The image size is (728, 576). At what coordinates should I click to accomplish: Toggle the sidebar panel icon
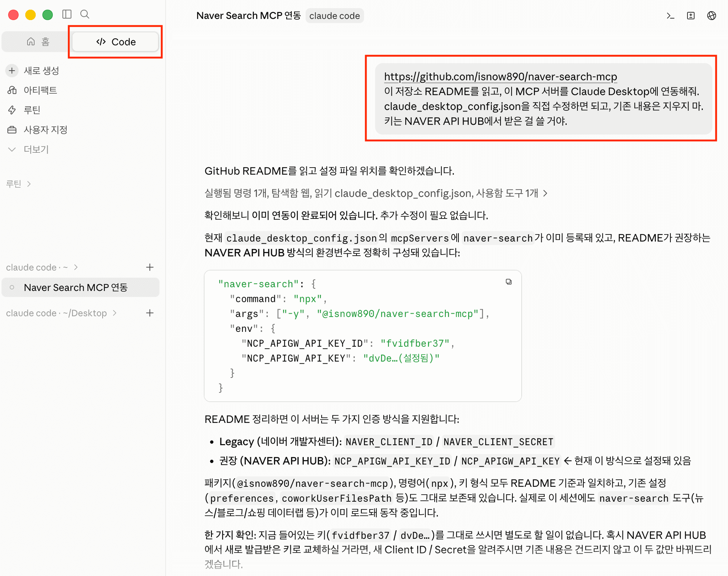point(67,14)
